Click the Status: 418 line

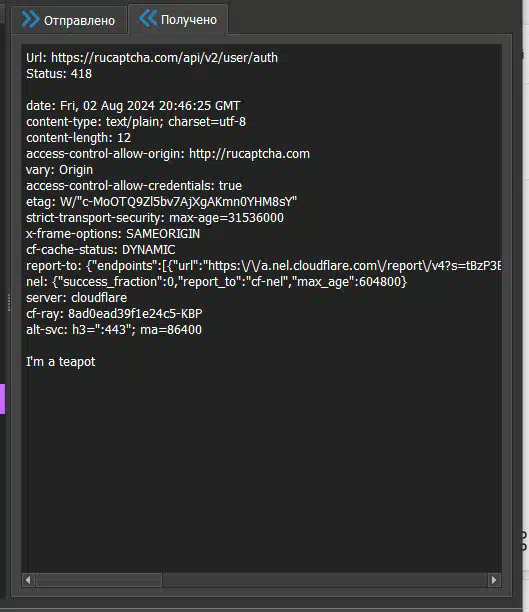coord(59,74)
